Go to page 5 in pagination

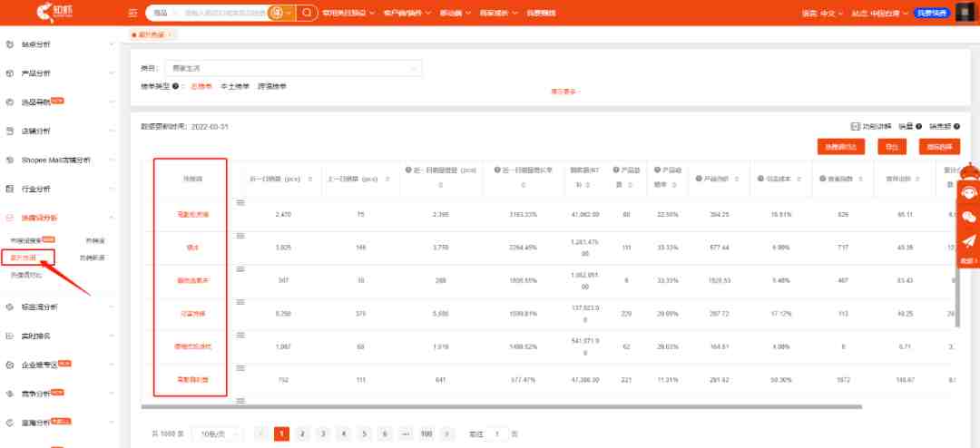pos(364,433)
